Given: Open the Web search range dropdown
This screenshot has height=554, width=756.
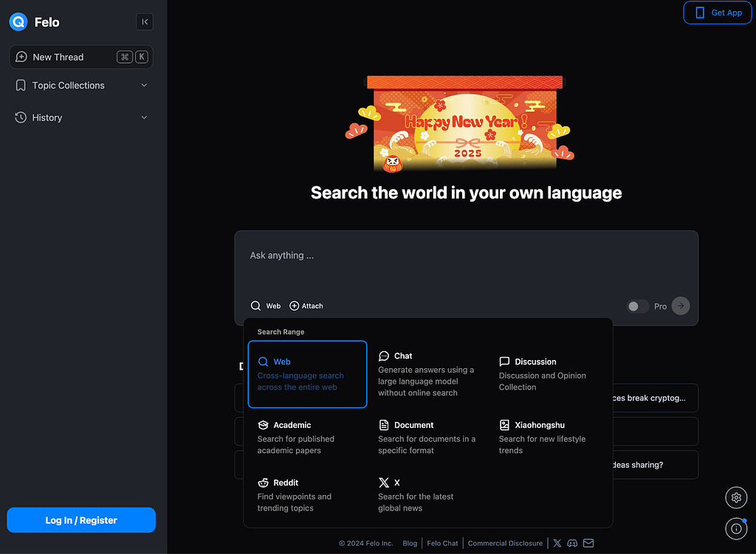Looking at the screenshot, I should pyautogui.click(x=266, y=306).
